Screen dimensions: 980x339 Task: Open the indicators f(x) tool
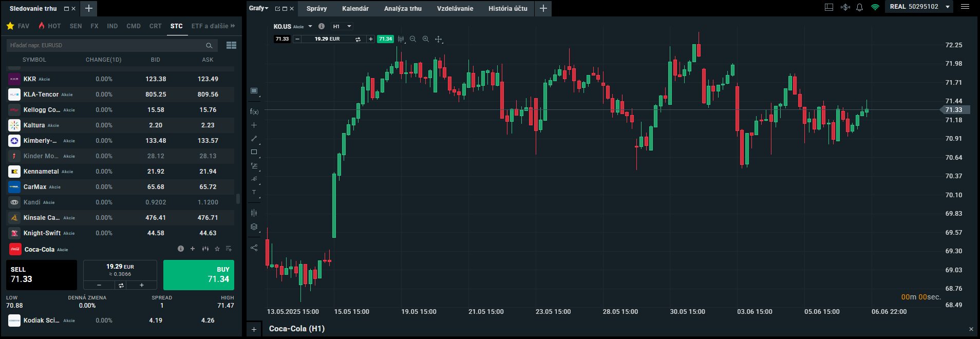click(254, 111)
